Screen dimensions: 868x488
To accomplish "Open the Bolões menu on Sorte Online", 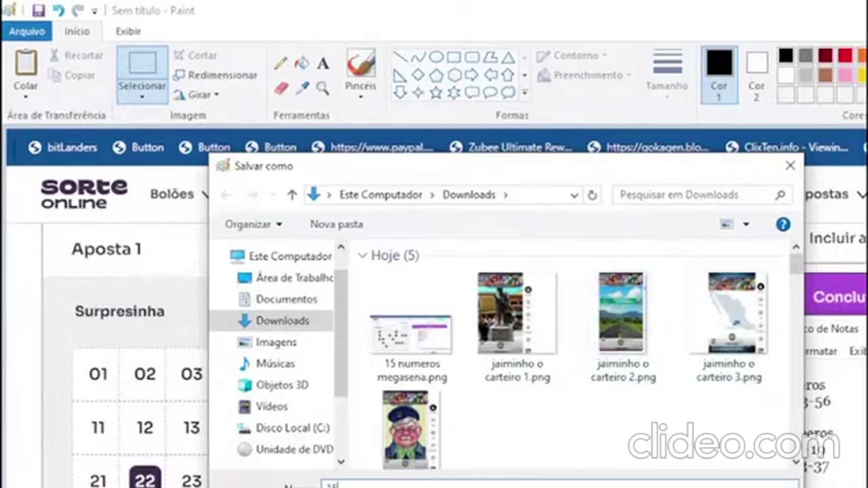I will tap(178, 194).
